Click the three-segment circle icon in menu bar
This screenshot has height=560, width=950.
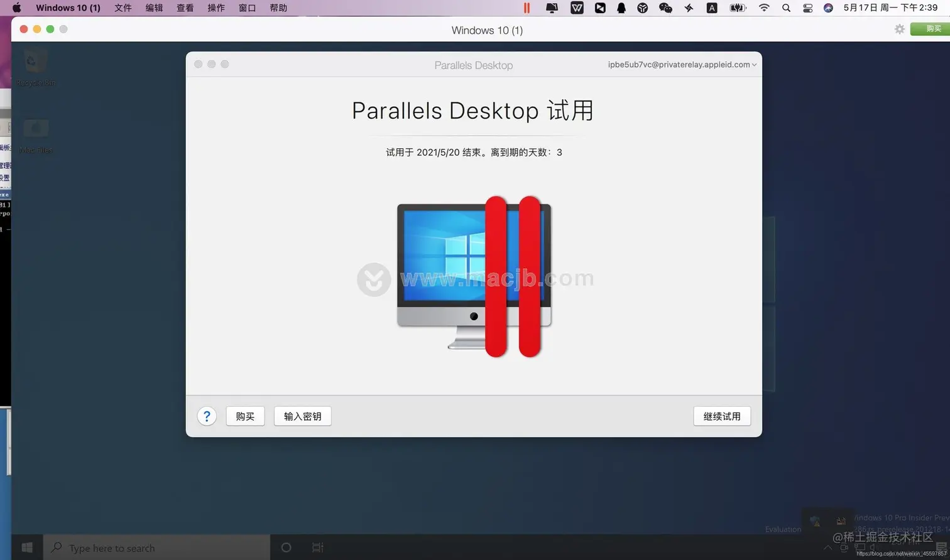tap(642, 8)
